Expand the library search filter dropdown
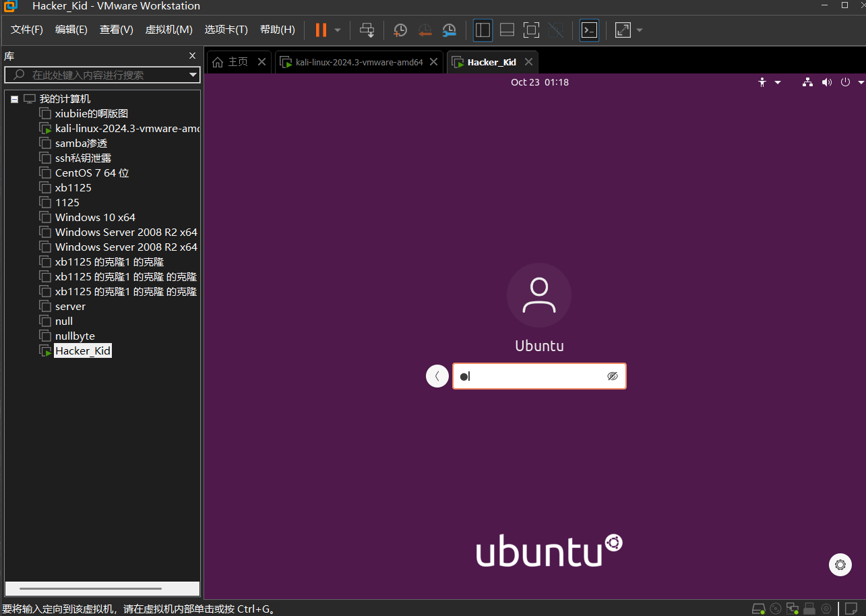This screenshot has width=866, height=616. click(193, 75)
